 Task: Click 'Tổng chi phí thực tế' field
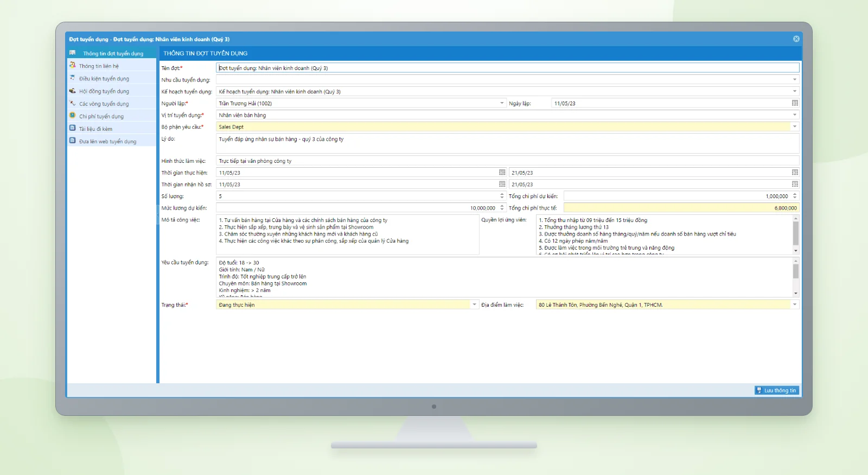point(681,208)
